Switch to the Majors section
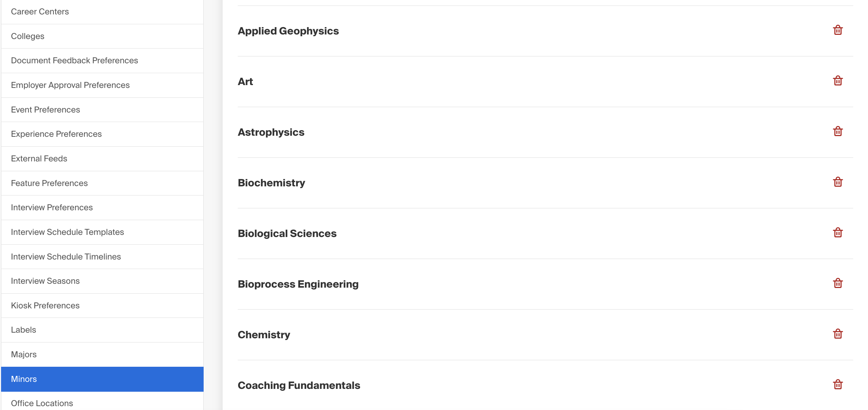 pos(102,354)
